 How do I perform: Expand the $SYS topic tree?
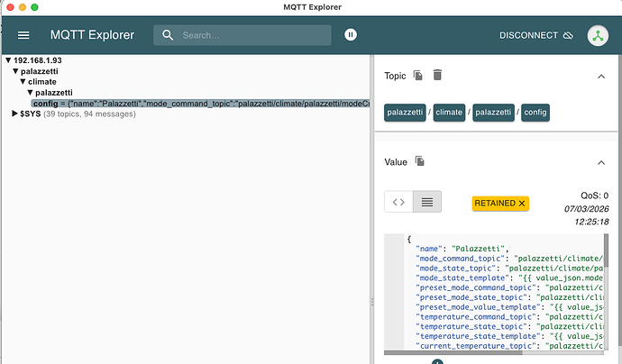pyautogui.click(x=14, y=114)
